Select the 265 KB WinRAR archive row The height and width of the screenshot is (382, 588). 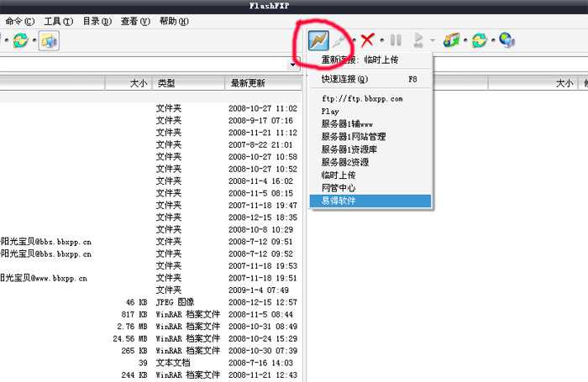tap(150, 350)
